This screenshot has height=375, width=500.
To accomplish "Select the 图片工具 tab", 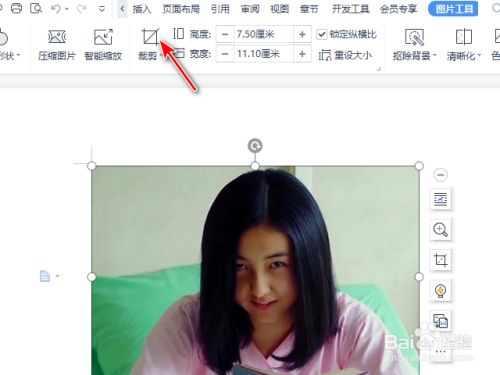I will pyautogui.click(x=453, y=9).
